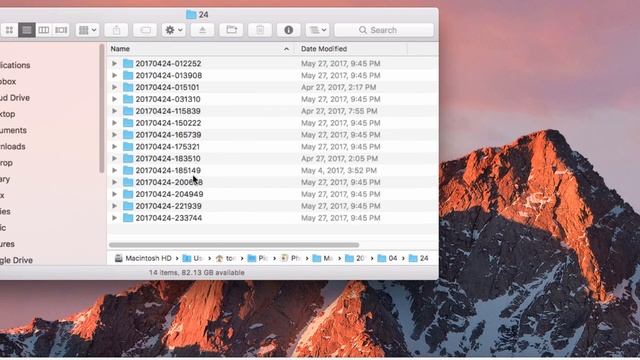
Task: Select the 20170424-204949 folder name
Action: (169, 194)
